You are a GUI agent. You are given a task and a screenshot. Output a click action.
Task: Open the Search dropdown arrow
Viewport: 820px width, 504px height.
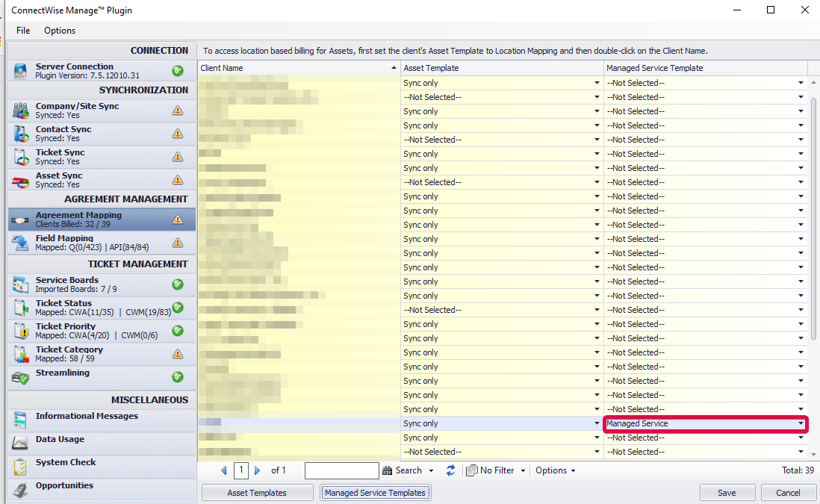pyautogui.click(x=432, y=470)
